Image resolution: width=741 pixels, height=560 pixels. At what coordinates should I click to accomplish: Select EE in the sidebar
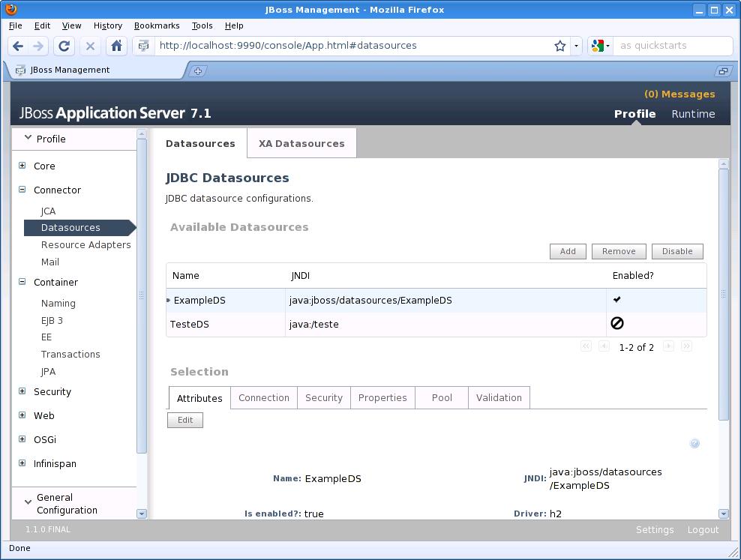(46, 337)
